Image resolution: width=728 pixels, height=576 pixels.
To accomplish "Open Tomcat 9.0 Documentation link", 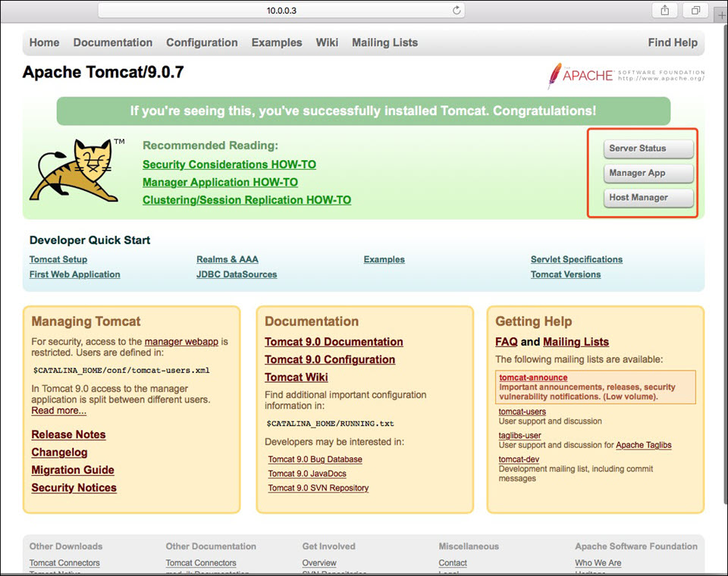I will (334, 342).
